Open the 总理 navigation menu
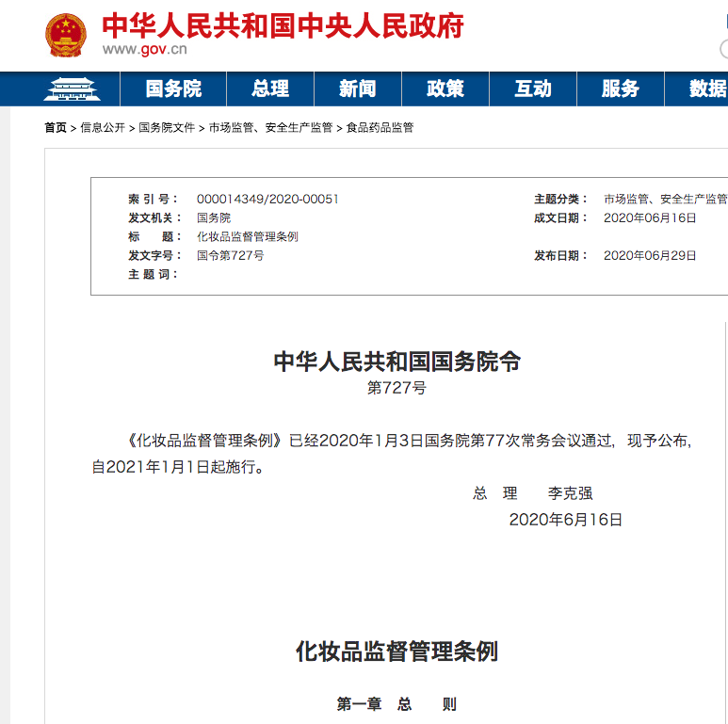 pos(270,88)
